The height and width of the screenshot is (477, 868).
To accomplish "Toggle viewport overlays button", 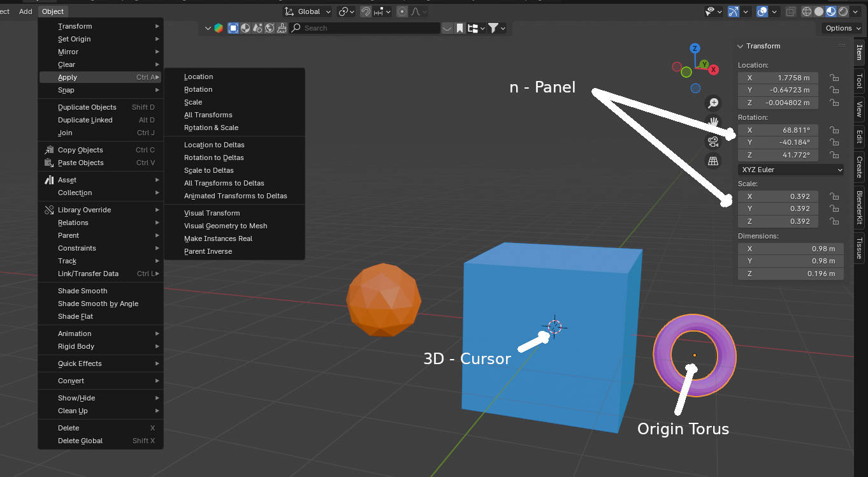I will pos(762,11).
